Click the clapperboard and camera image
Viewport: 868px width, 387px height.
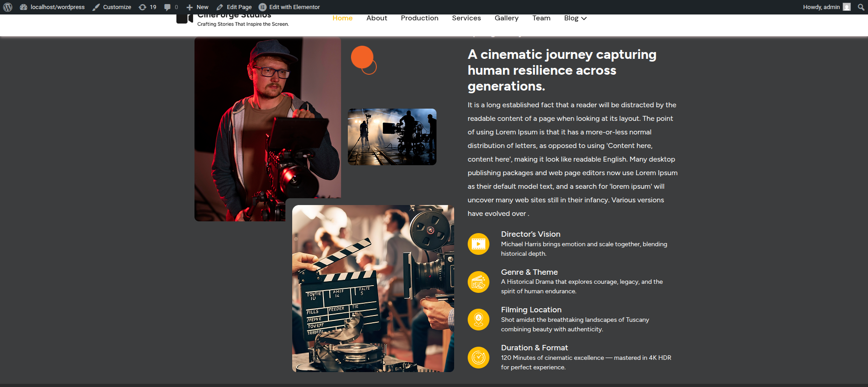373,288
